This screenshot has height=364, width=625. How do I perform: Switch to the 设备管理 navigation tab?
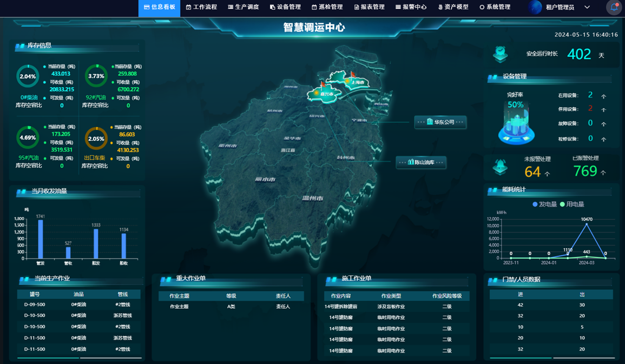(285, 8)
